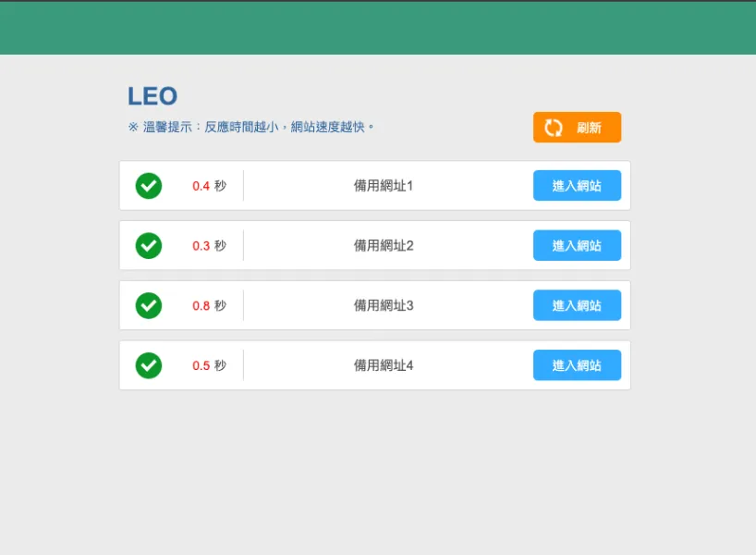Select the 備用網址1 label

click(x=384, y=186)
